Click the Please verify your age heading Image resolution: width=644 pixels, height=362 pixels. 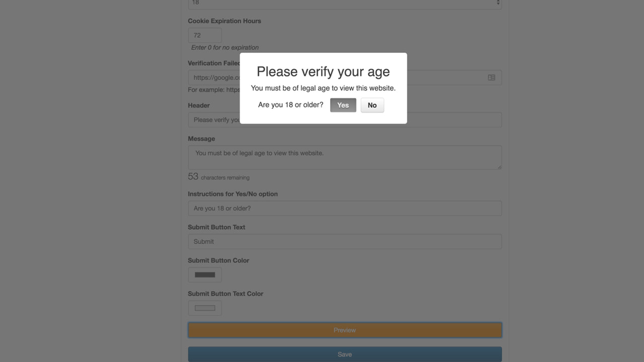(x=323, y=71)
